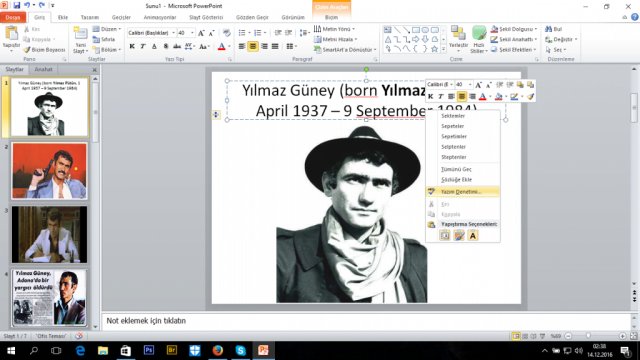Click the keep text only paste option A
640x360 pixels.
473,236
